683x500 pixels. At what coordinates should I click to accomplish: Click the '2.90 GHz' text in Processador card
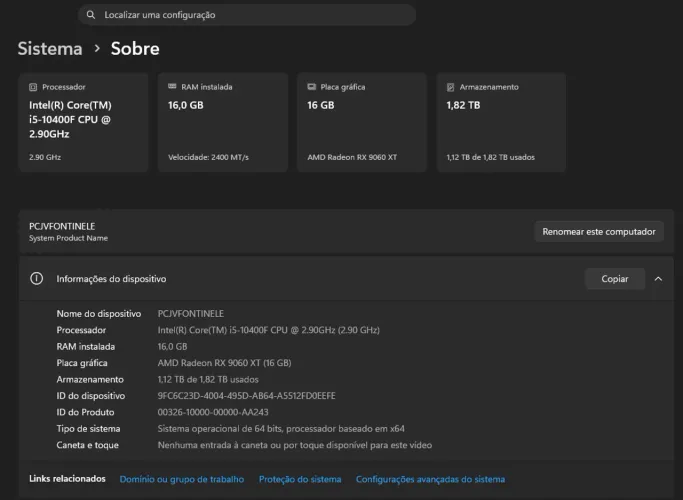point(45,157)
